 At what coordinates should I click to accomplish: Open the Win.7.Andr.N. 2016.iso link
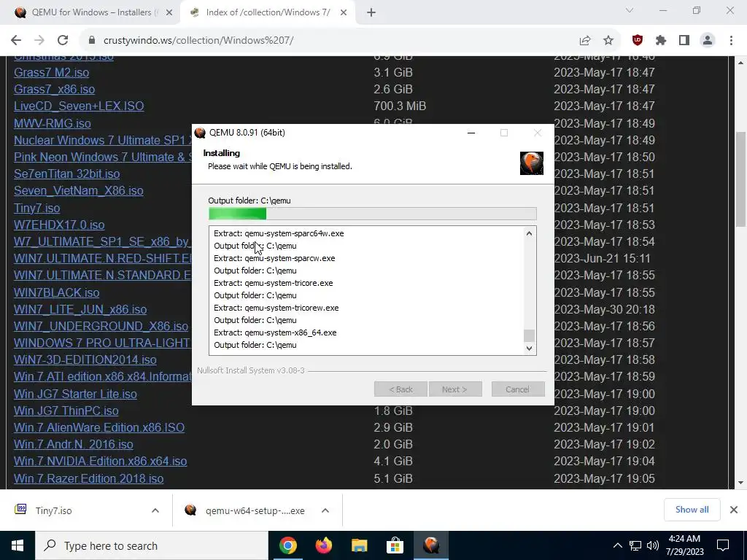[74, 444]
